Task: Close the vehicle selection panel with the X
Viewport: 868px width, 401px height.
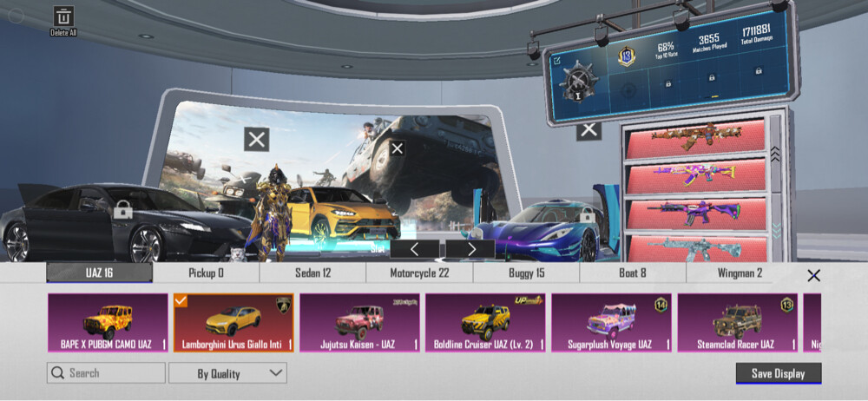Action: pyautogui.click(x=813, y=275)
